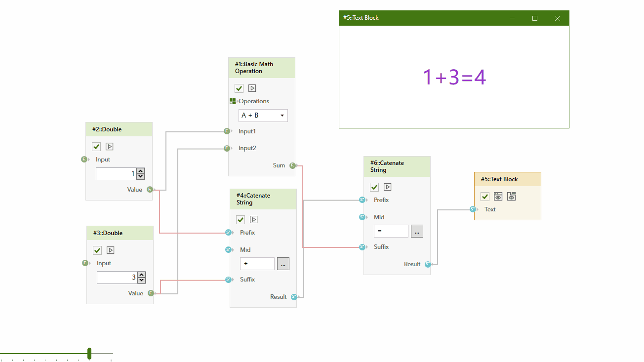
Task: Click the zoom slider handle at bottom left
Action: point(89,354)
